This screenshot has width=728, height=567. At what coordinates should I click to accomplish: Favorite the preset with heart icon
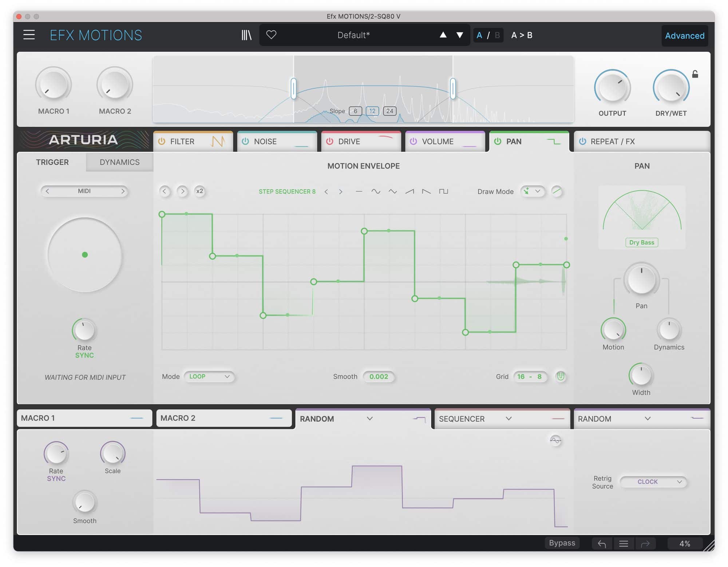click(271, 35)
